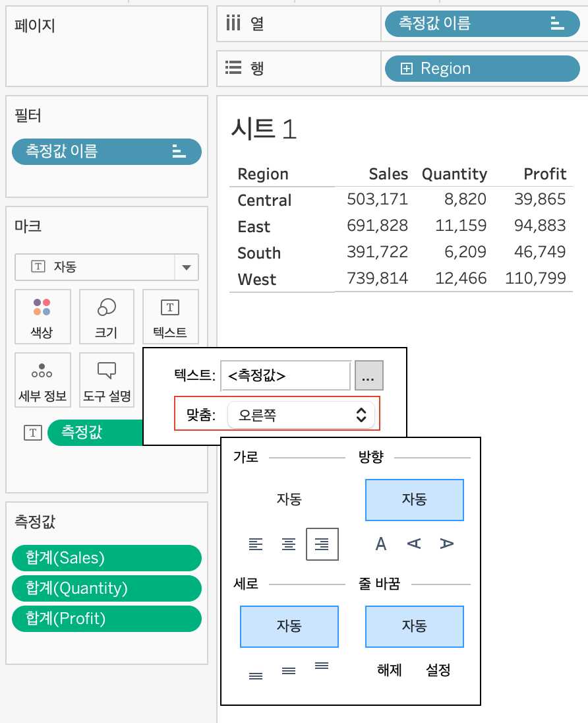The height and width of the screenshot is (723, 588).
Task: Select the center horizontal alignment icon
Action: [288, 544]
